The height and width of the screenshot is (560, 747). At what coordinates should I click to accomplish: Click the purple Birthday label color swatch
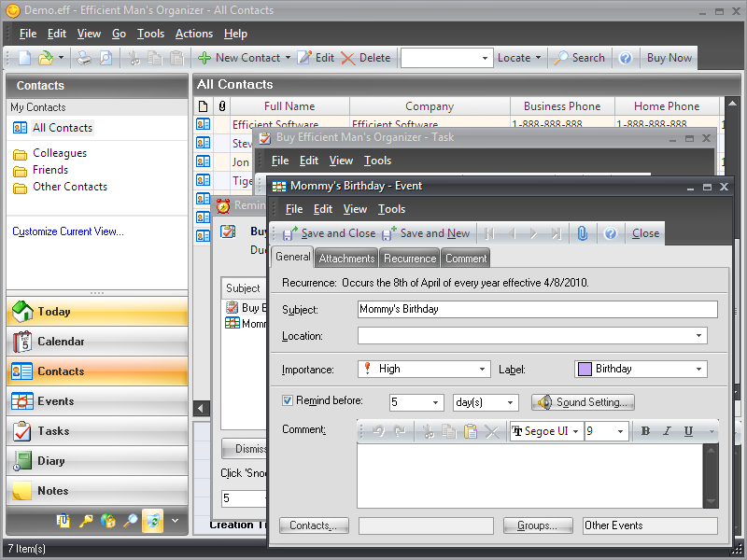pyautogui.click(x=585, y=370)
